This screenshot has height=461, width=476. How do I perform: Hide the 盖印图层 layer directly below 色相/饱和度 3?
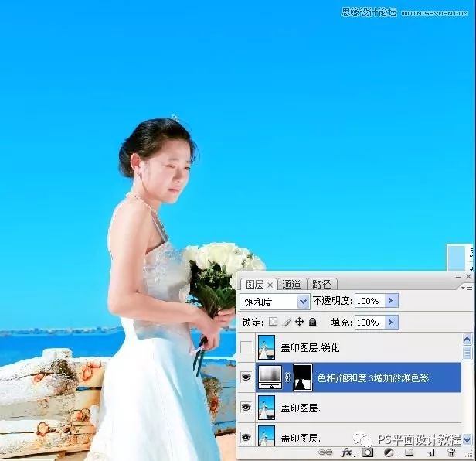pyautogui.click(x=246, y=407)
